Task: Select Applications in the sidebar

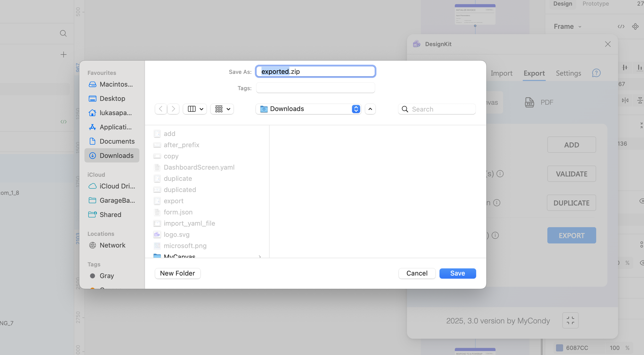Action: coord(112,127)
